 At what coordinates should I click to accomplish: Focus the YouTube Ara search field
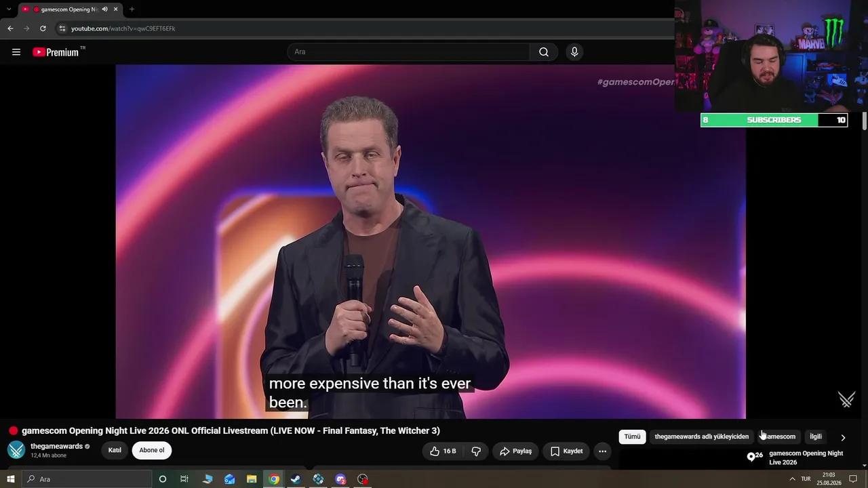(409, 52)
